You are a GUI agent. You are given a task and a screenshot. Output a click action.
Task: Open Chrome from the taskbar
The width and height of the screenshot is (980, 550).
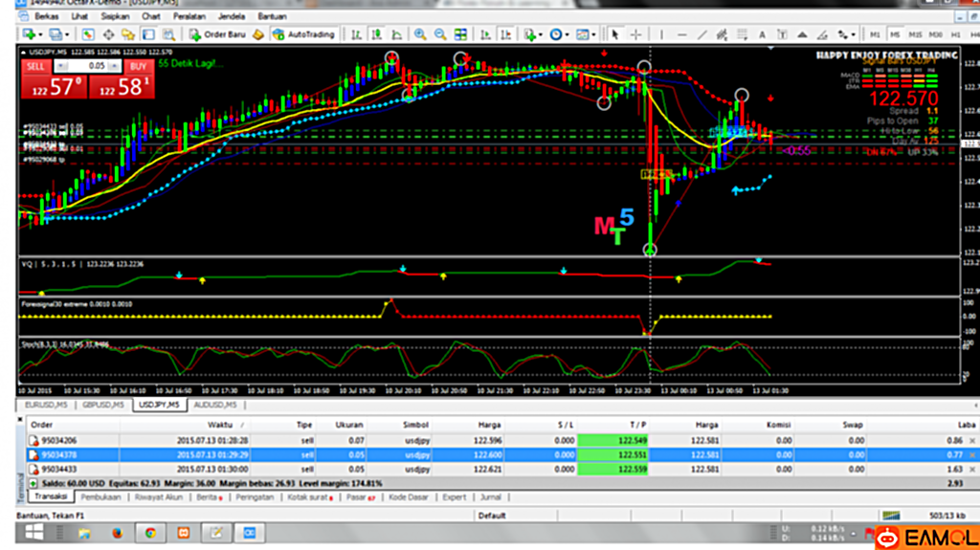click(x=150, y=533)
